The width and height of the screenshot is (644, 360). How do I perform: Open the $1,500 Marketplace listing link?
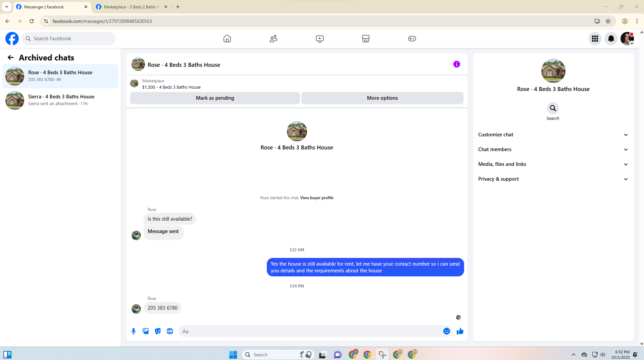click(171, 87)
